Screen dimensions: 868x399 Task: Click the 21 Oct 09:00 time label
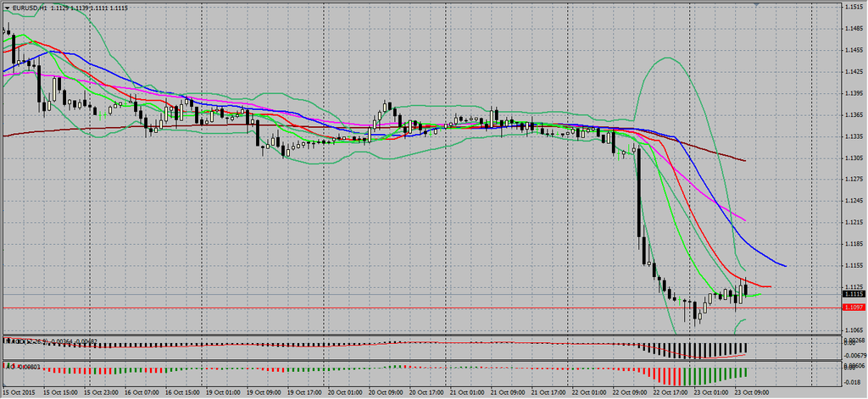click(x=507, y=392)
